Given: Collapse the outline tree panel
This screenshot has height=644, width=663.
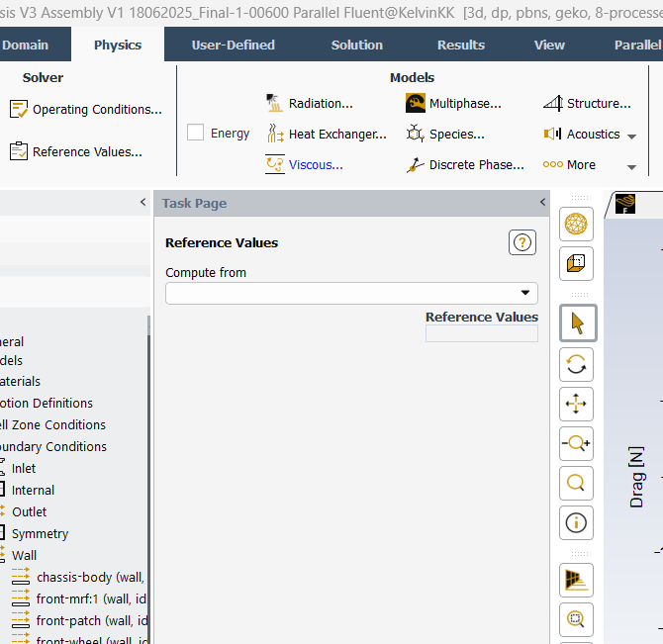Looking at the screenshot, I should (x=142, y=202).
